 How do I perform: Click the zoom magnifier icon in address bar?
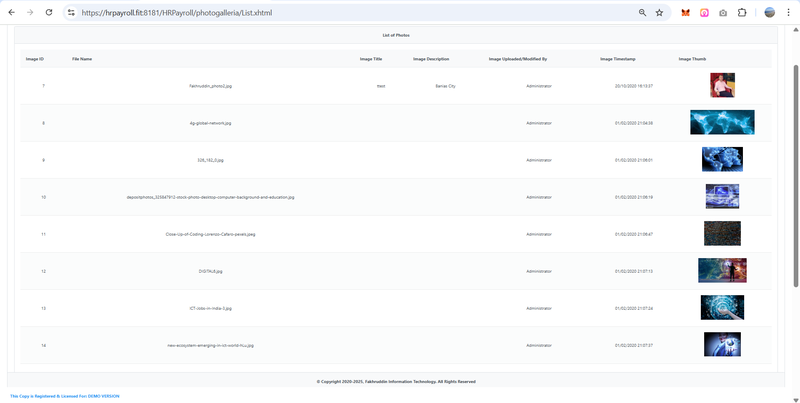[642, 13]
